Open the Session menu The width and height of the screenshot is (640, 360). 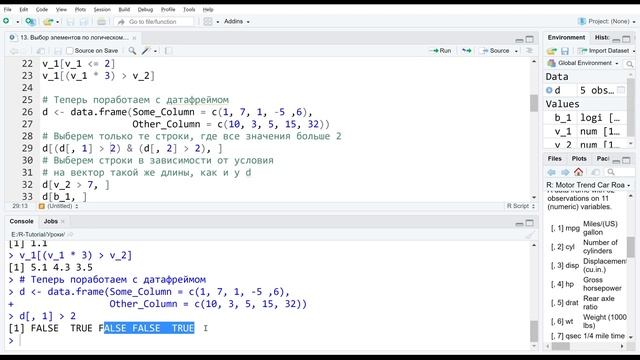(x=102, y=9)
